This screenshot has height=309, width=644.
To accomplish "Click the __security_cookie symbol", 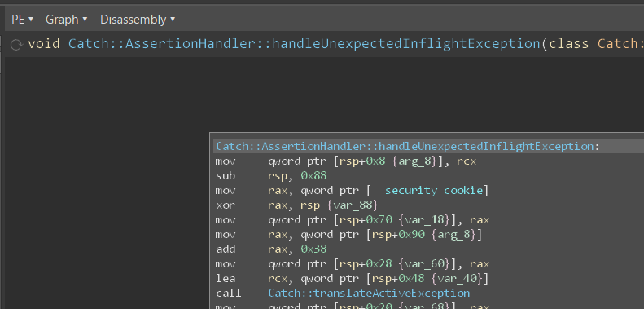I will 428,191.
